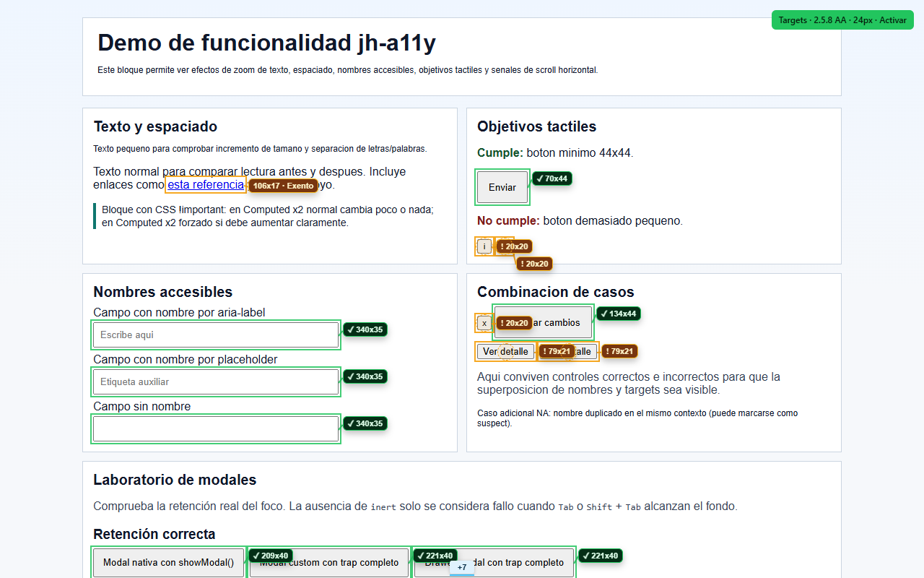Click the '134x44' size badge
Screen dimensions: 924x578
[619, 314]
